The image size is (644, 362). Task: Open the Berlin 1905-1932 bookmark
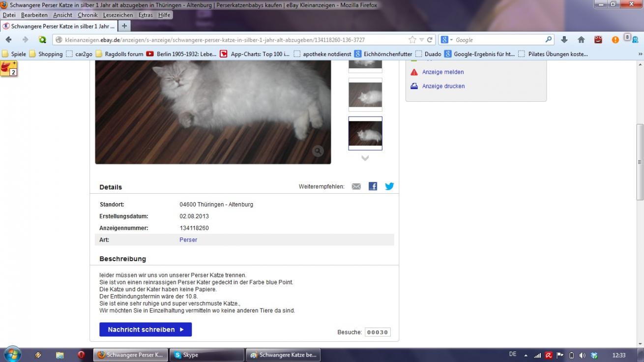click(181, 54)
